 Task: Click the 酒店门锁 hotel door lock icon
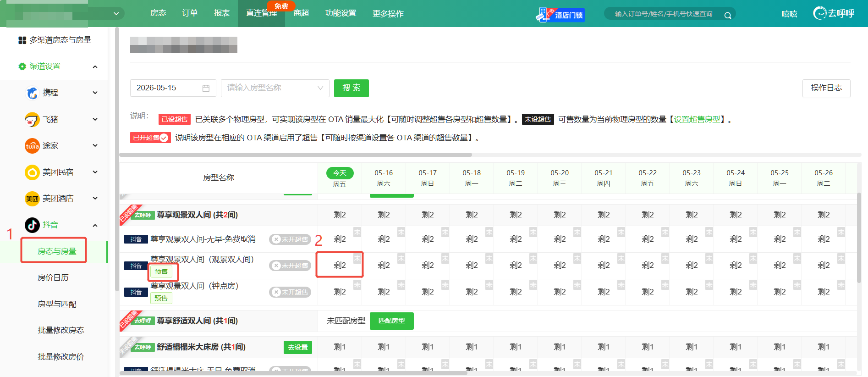pyautogui.click(x=560, y=14)
